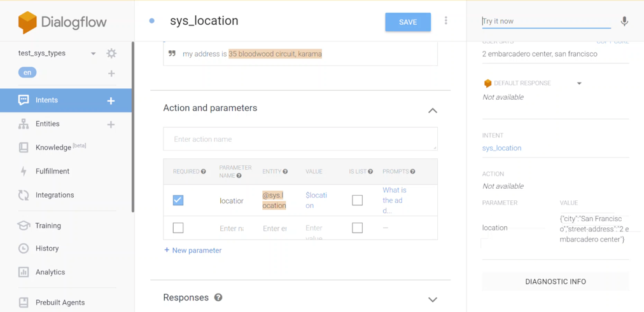This screenshot has width=644, height=312.
Task: Click the Knowledge book icon
Action: coord(24,147)
